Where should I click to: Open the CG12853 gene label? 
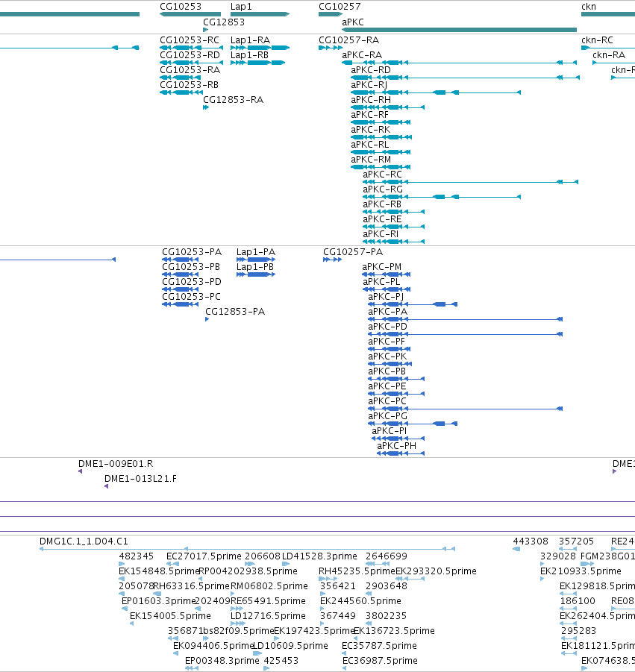pos(224,22)
